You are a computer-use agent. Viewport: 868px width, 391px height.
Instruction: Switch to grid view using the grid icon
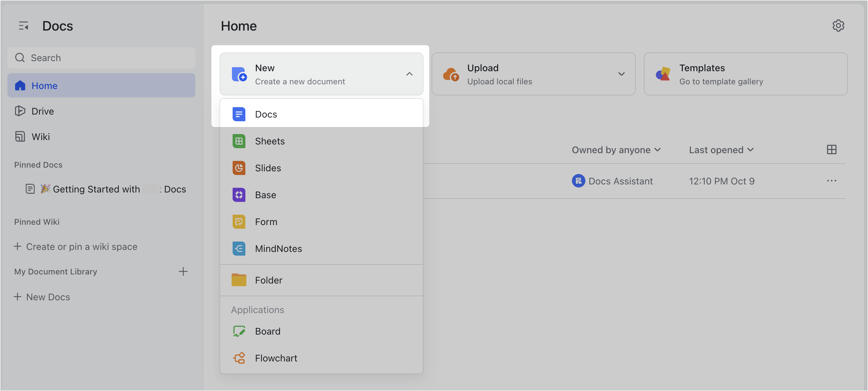(831, 149)
